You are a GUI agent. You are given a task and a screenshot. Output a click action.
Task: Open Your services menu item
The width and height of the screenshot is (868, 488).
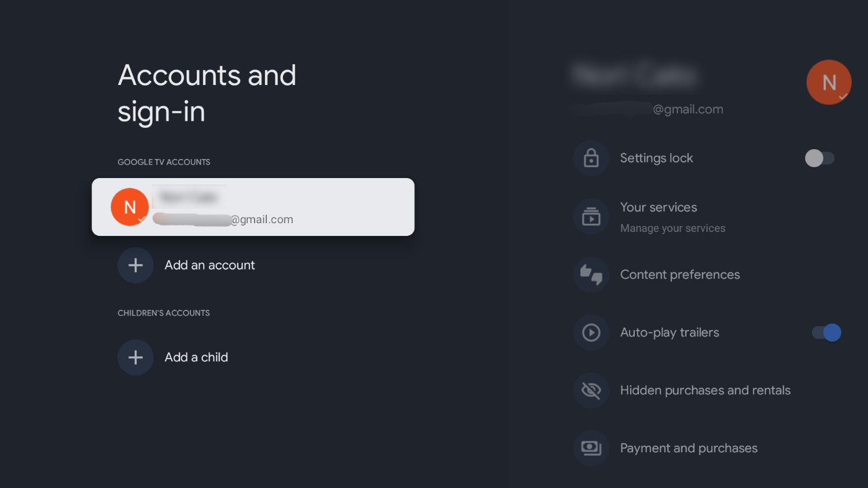659,208
